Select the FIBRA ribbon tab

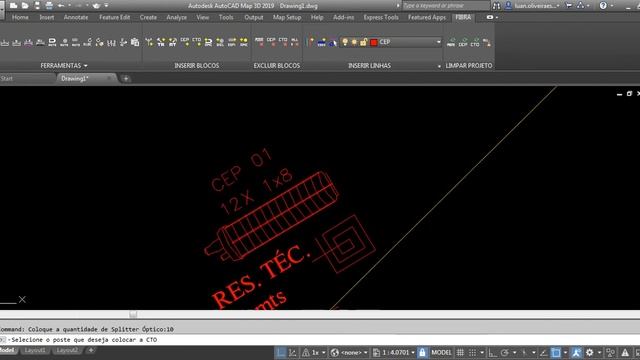pos(463,17)
